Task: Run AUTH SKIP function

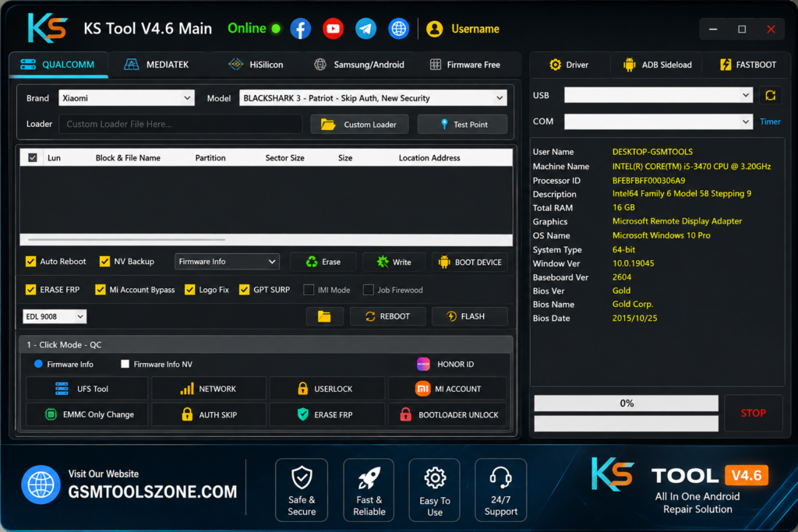Action: click(209, 414)
